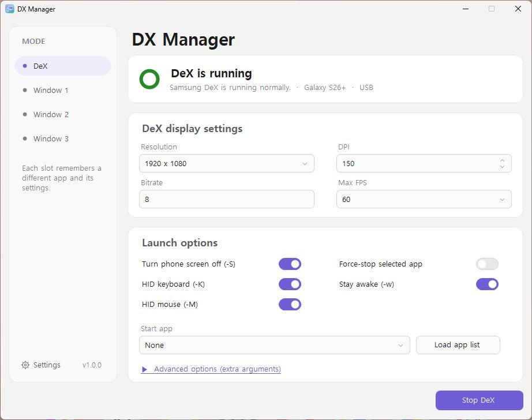Open the Max FPS dropdown
Screen dimensions: 532x420
[424, 199]
